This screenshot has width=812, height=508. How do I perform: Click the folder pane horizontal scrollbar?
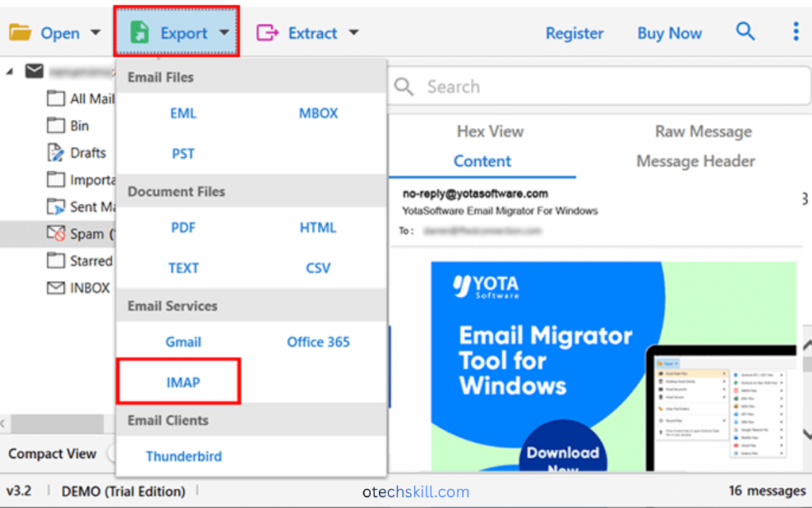[57, 424]
